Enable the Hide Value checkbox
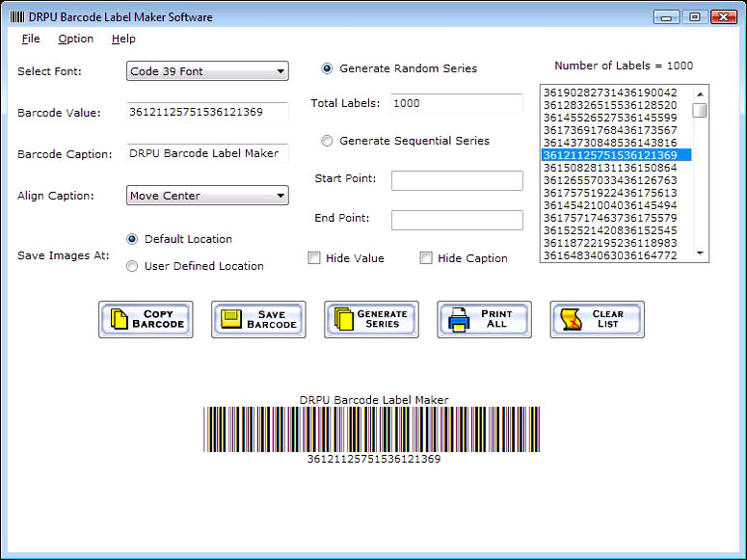 click(314, 258)
